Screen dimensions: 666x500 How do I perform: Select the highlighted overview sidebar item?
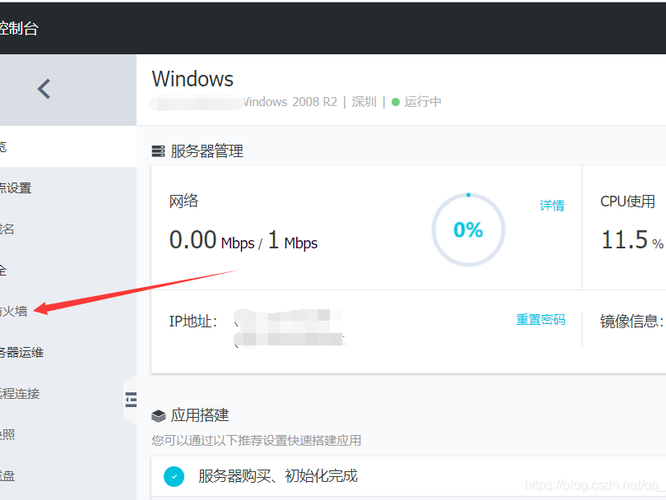pos(68,147)
